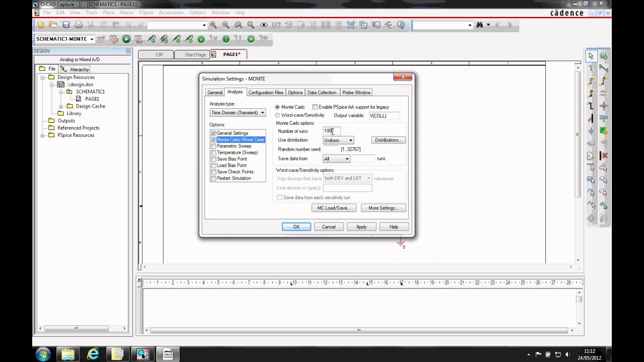Expand Design Cache tree node
Image resolution: width=644 pixels, height=362 pixels.
point(61,106)
